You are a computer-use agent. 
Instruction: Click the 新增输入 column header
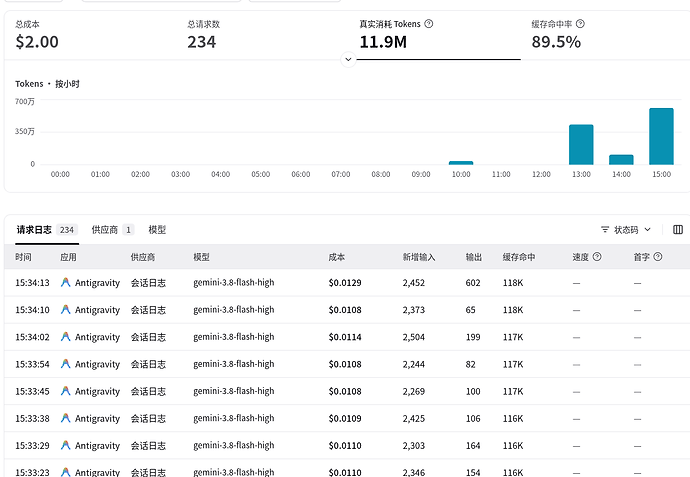point(418,257)
